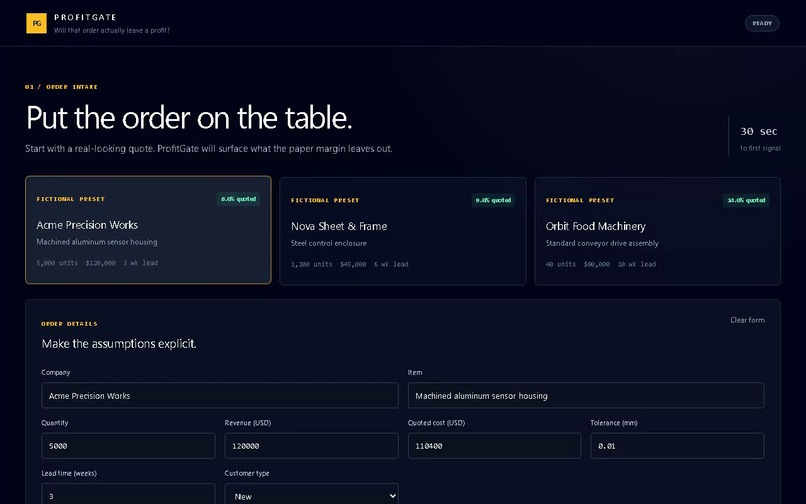
Task: Click the ORDER DETAILS section label
Action: pos(69,323)
